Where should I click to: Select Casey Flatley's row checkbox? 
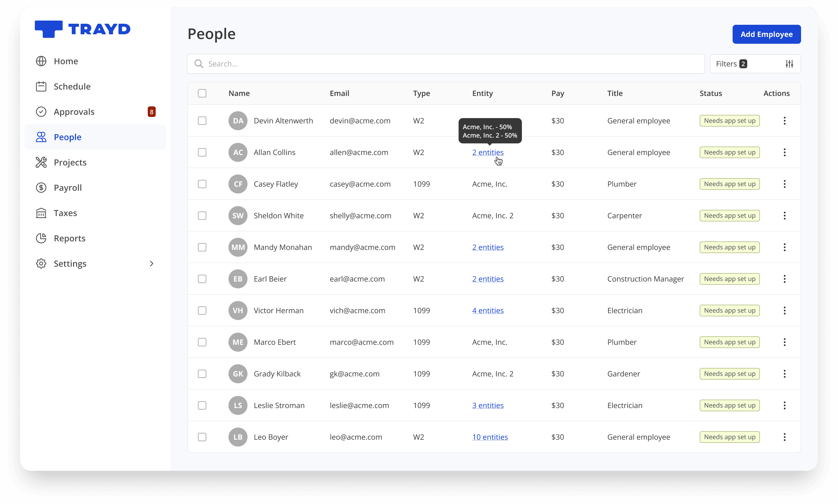tap(202, 184)
